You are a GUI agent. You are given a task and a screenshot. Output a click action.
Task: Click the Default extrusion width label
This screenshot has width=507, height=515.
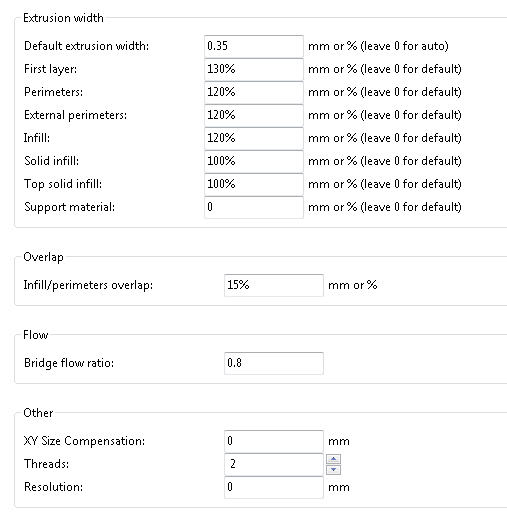point(86,46)
